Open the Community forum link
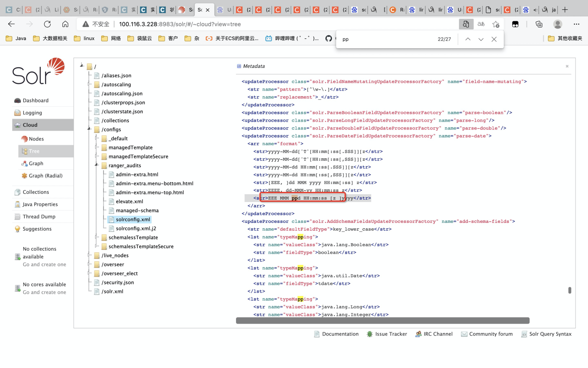Screen dimensions: 588x368 pyautogui.click(x=491, y=334)
